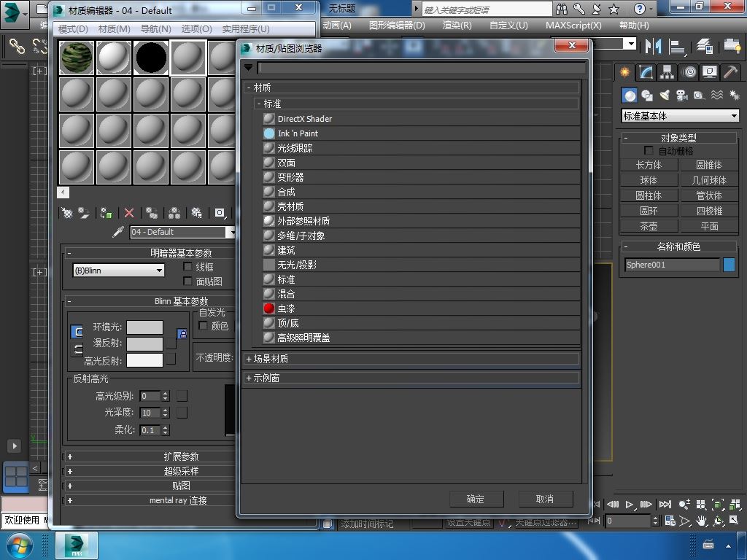The width and height of the screenshot is (747, 560).
Task: Open the 实用程序(U) menu
Action: [x=246, y=29]
